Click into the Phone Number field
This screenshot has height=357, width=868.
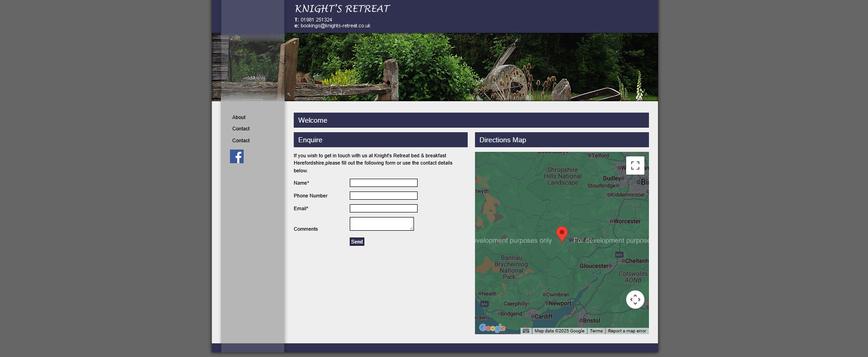383,196
